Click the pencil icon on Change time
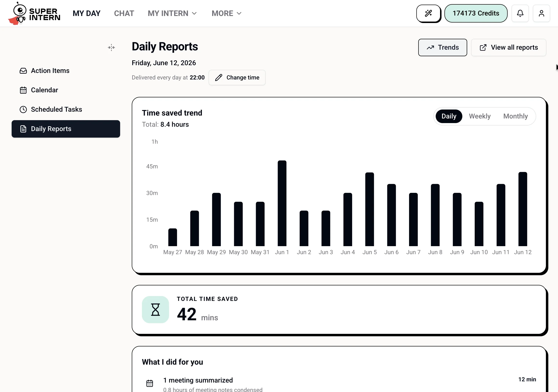558x392 pixels. pos(218,78)
